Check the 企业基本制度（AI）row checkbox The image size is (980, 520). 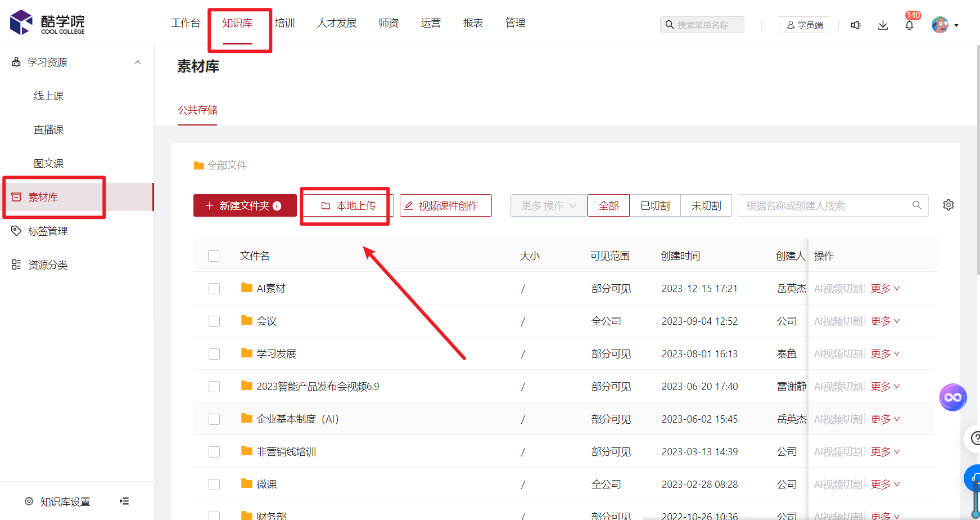214,419
